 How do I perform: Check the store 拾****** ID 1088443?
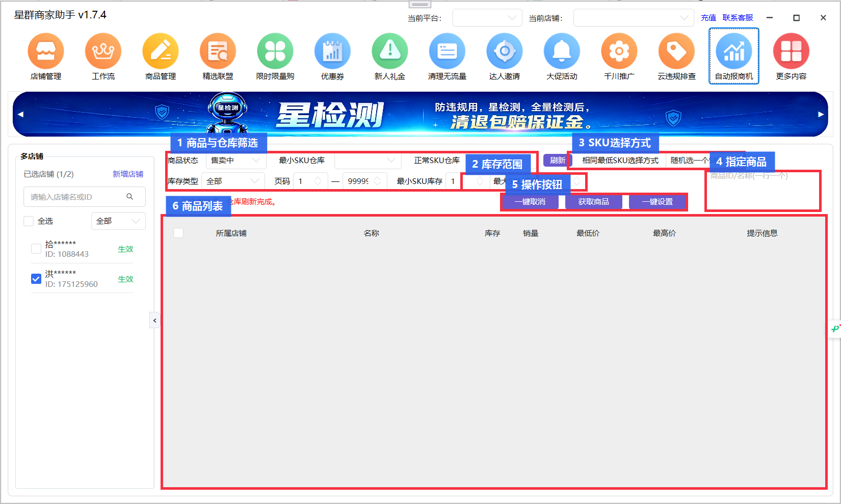[x=36, y=249]
